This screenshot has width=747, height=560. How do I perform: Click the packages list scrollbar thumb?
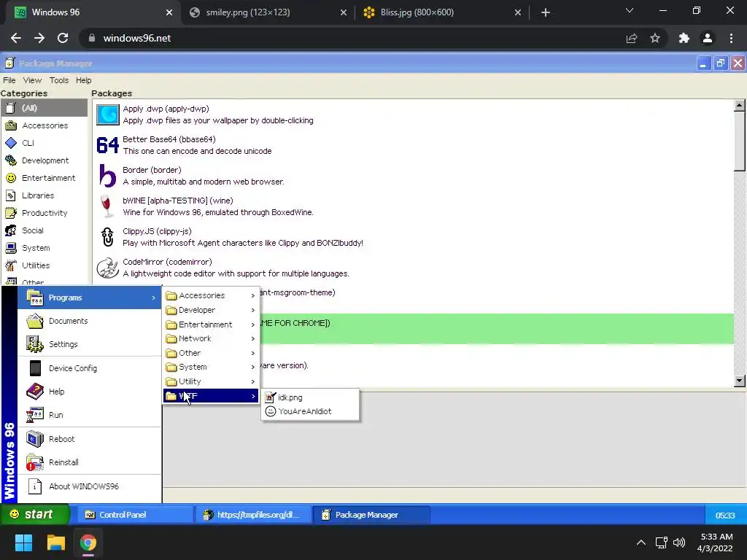coord(740,141)
